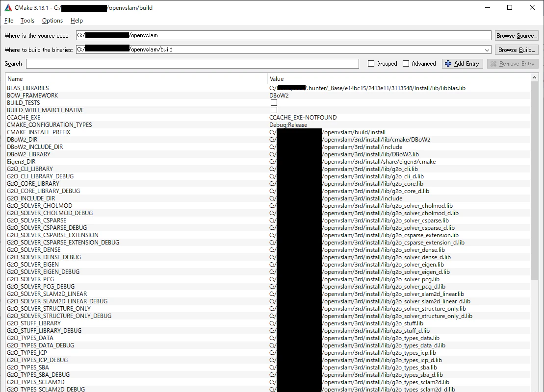This screenshot has width=544, height=392.
Task: Open the Options menu
Action: coord(52,21)
